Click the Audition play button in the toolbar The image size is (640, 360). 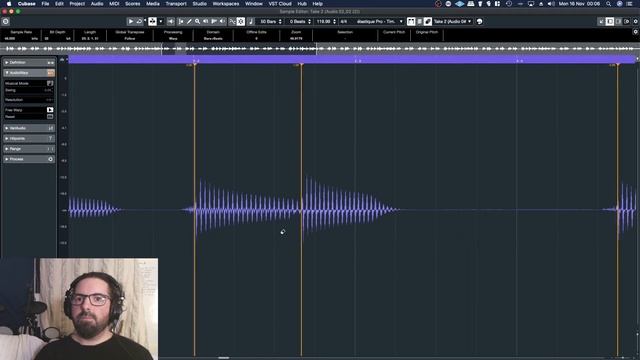[131, 21]
